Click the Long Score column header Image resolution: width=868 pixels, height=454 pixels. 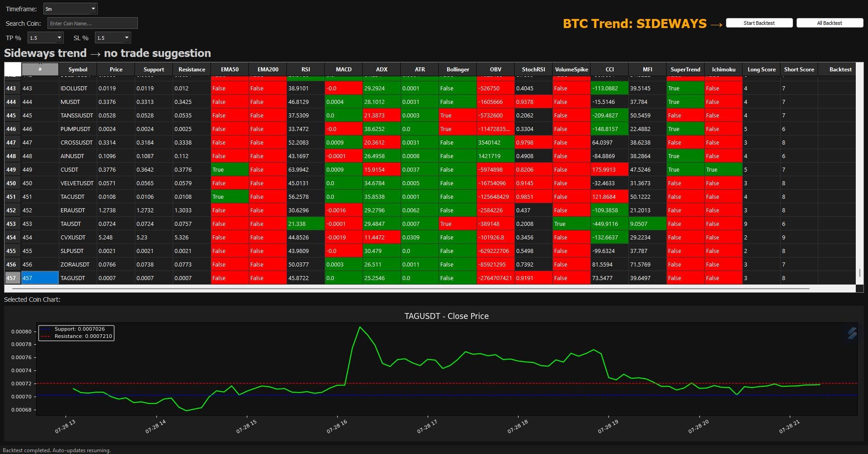pyautogui.click(x=761, y=69)
